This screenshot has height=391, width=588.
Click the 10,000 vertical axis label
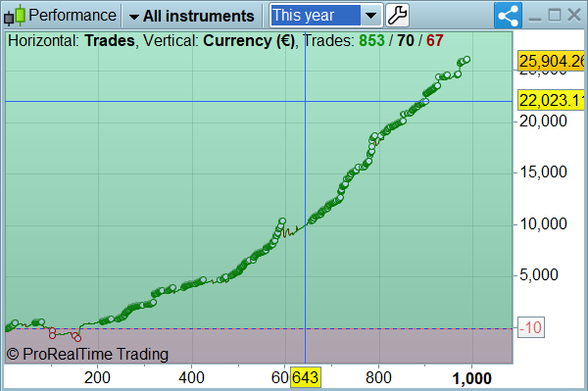pyautogui.click(x=543, y=223)
